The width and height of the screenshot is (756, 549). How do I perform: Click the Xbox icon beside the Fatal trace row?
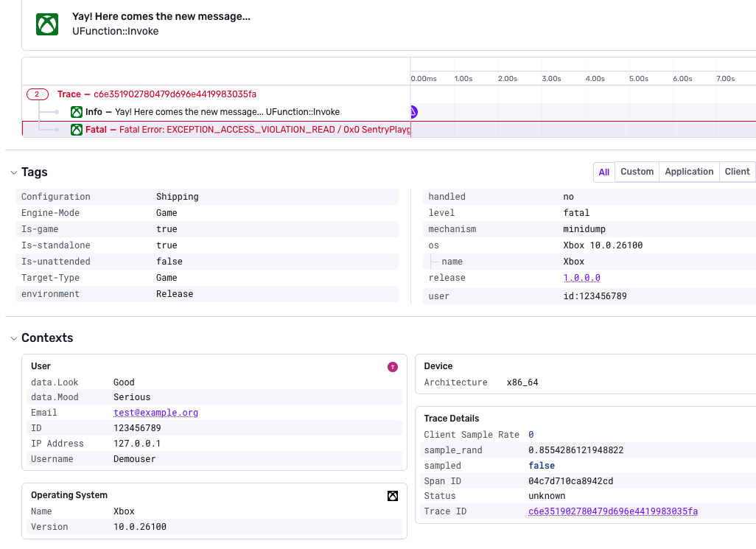click(x=77, y=130)
